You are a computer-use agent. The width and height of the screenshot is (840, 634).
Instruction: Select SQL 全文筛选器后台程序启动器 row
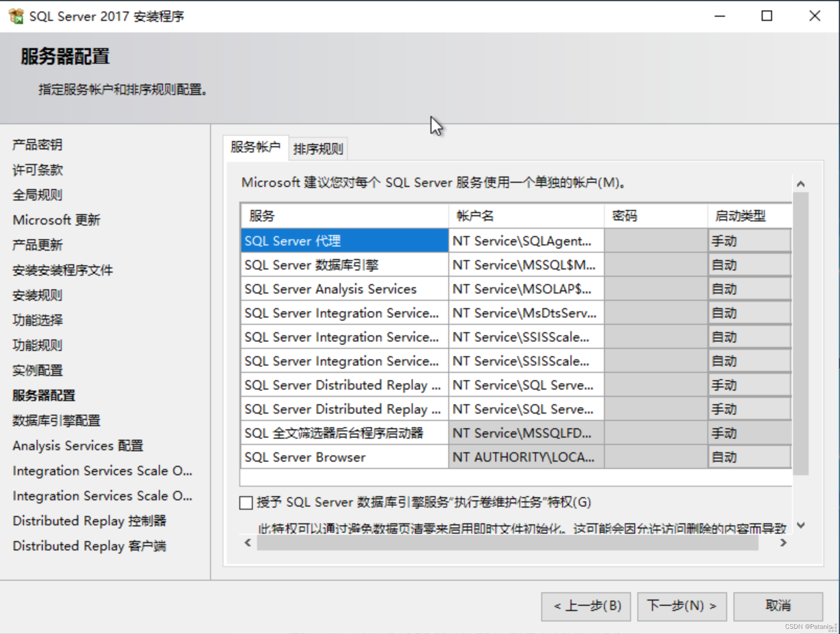[345, 433]
